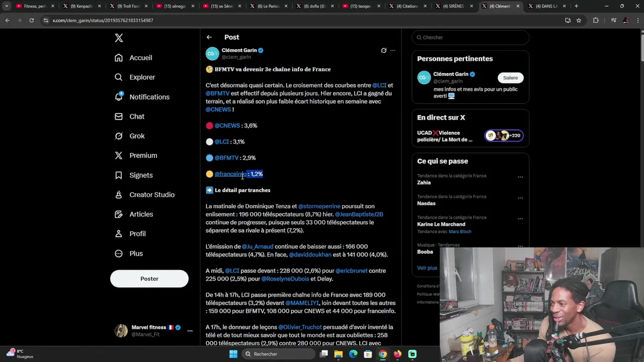Open Notifications bell icon

click(x=119, y=97)
